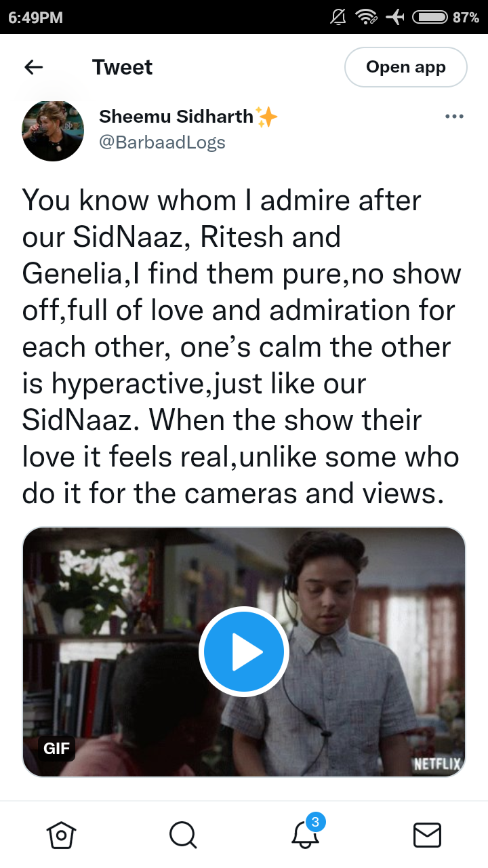Viewport: 488px width, 868px height.
Task: Open the @BarbaadLogs handle
Action: click(162, 142)
